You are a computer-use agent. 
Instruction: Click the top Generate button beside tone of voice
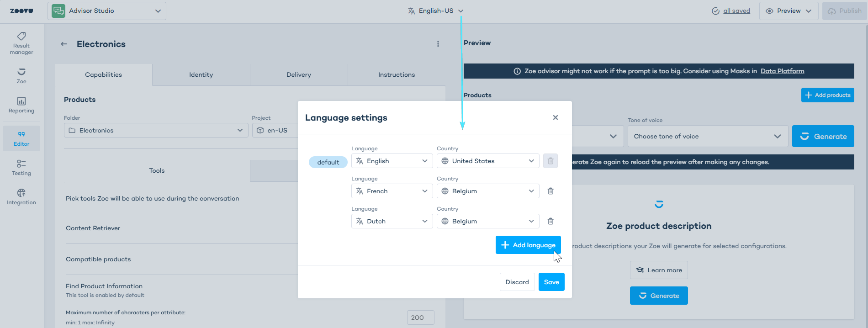(x=823, y=136)
